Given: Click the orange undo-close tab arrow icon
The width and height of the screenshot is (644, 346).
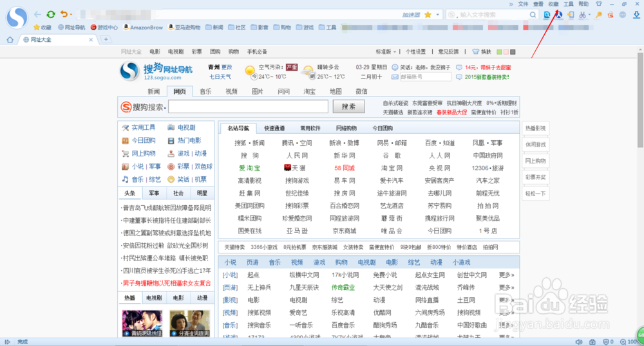Looking at the screenshot, I should pos(64,14).
